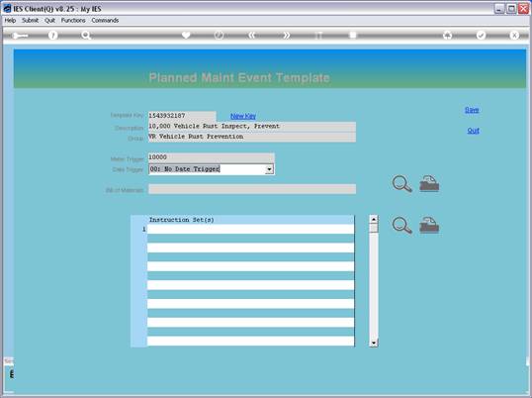Viewport: 532px width, 398px height.
Task: Click the Instruction Sets drawer icon
Action: [429, 225]
